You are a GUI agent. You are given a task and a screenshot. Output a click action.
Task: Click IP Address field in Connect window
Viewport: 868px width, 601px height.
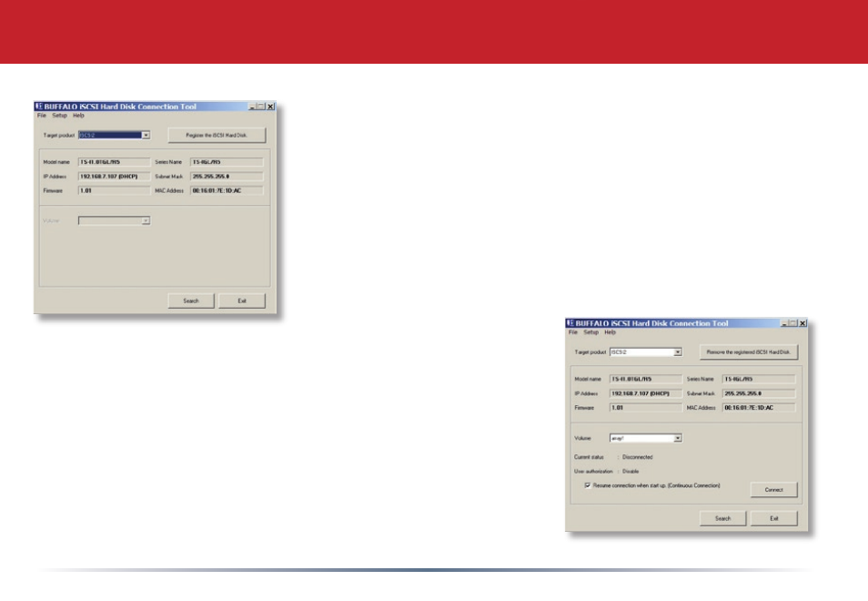(x=646, y=393)
